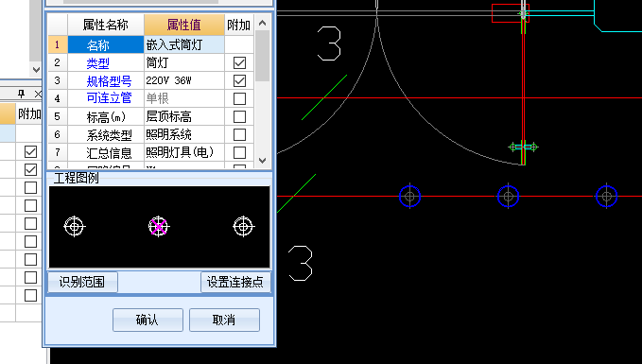Image resolution: width=642 pixels, height=364 pixels.
Task: Toggle the 附加 checkbox for 规格型号 row
Action: click(x=239, y=80)
